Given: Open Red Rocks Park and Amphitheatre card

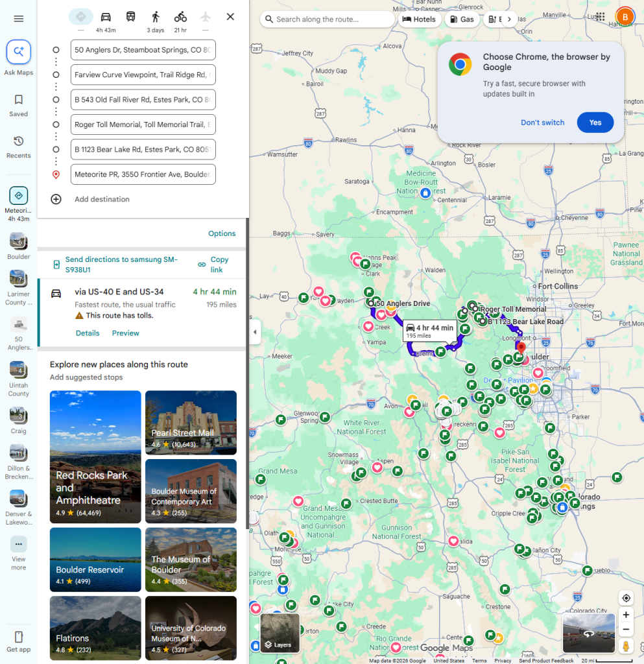Looking at the screenshot, I should (x=95, y=457).
